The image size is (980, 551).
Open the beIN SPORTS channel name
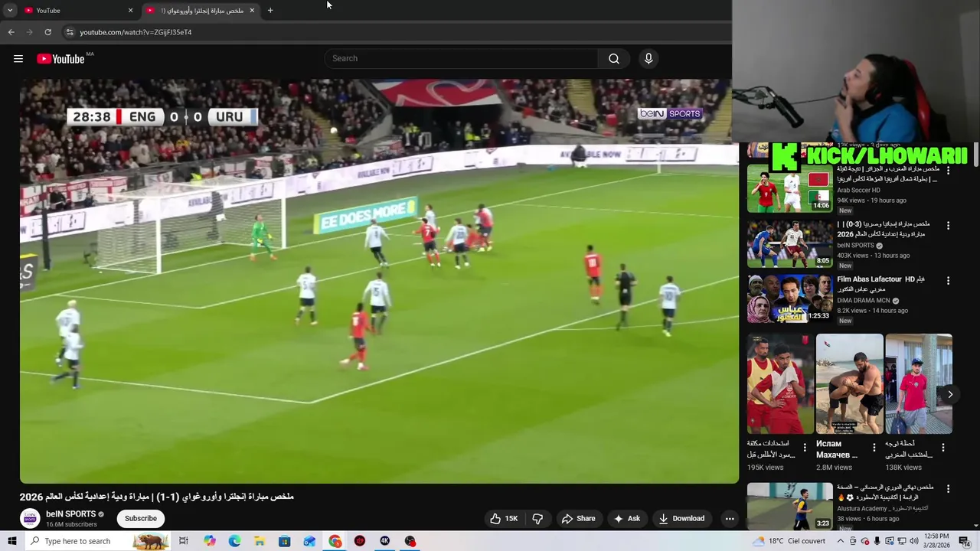70,514
